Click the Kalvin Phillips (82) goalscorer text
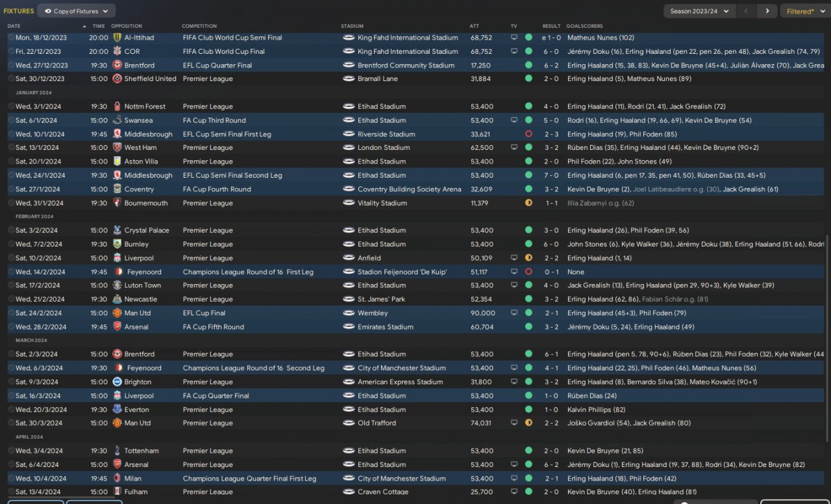831x504 pixels. click(597, 410)
